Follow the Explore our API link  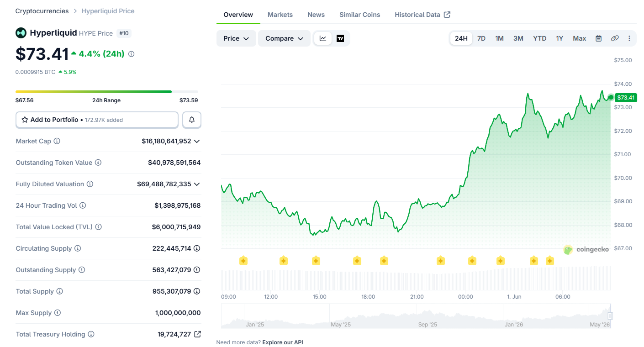pos(283,342)
